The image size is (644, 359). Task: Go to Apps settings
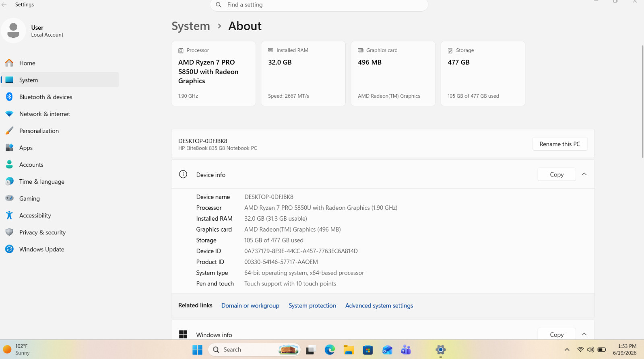(x=60, y=148)
